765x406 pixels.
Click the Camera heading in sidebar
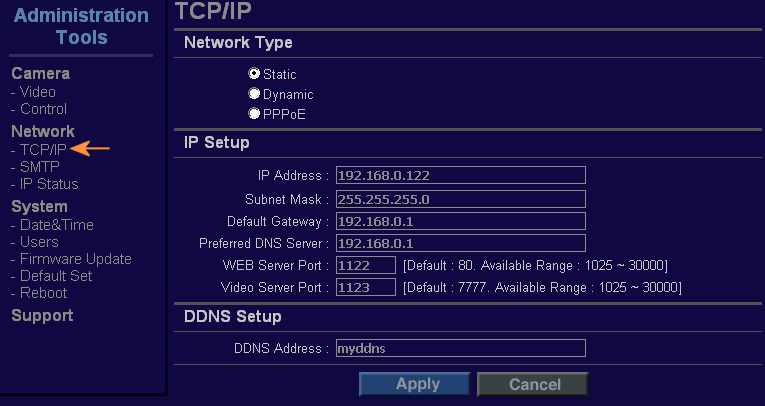tap(40, 74)
